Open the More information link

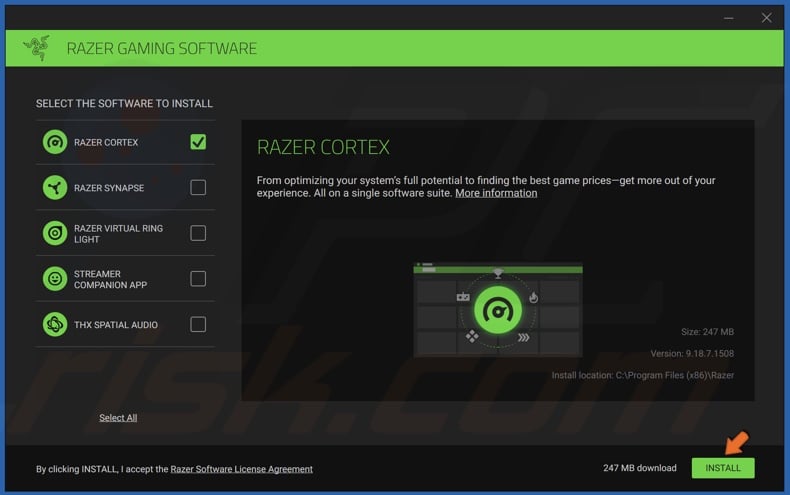(x=496, y=193)
